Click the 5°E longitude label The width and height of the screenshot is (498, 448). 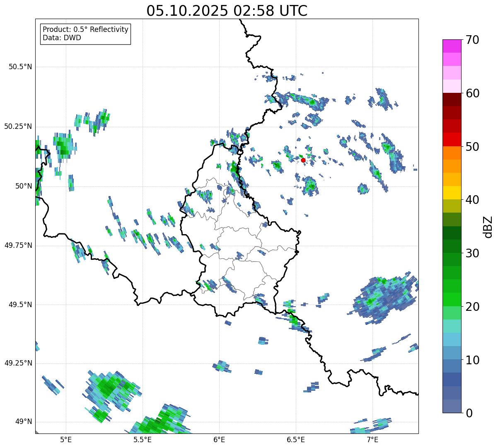point(66,439)
